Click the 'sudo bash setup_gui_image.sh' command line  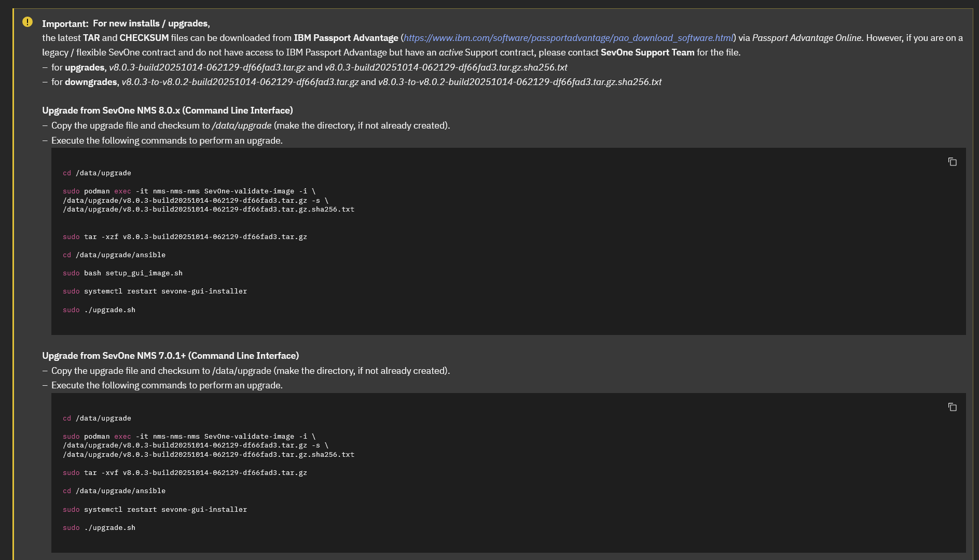[122, 273]
